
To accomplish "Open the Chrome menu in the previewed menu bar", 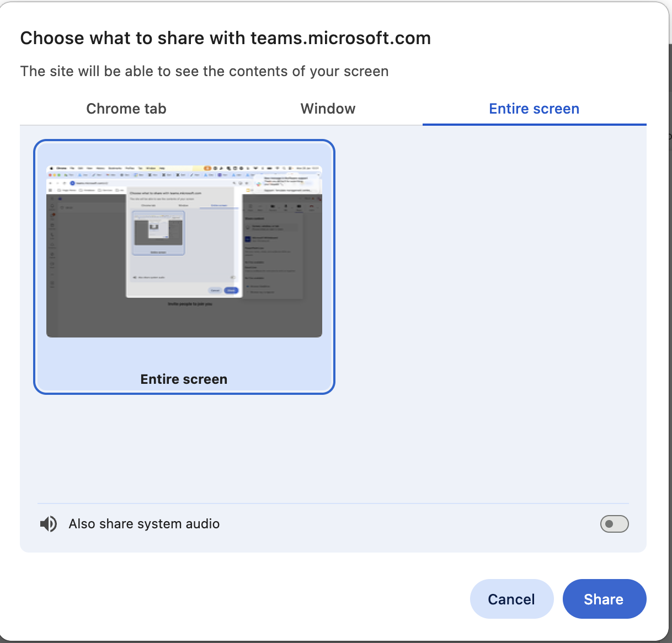I will [x=60, y=168].
